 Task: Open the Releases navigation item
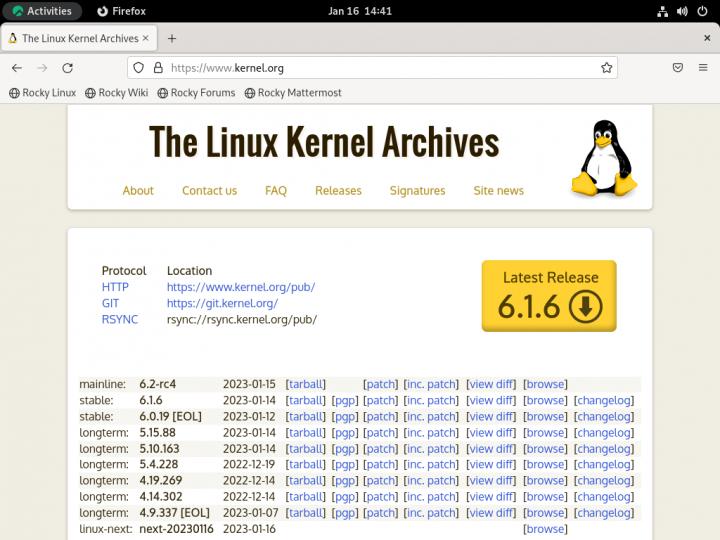click(338, 190)
